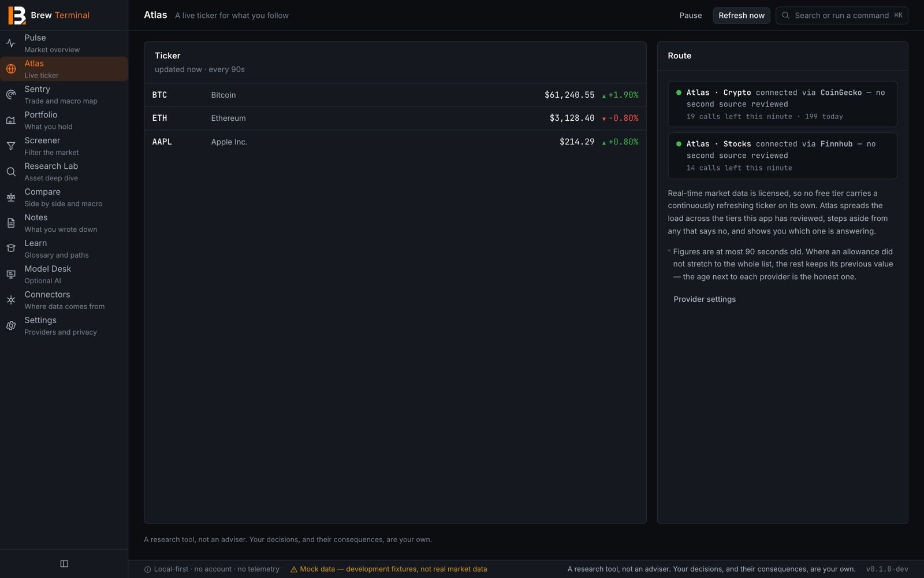Select the BTC Bitcoin ticker row
Screen dimensions: 924x578
[x=395, y=95]
